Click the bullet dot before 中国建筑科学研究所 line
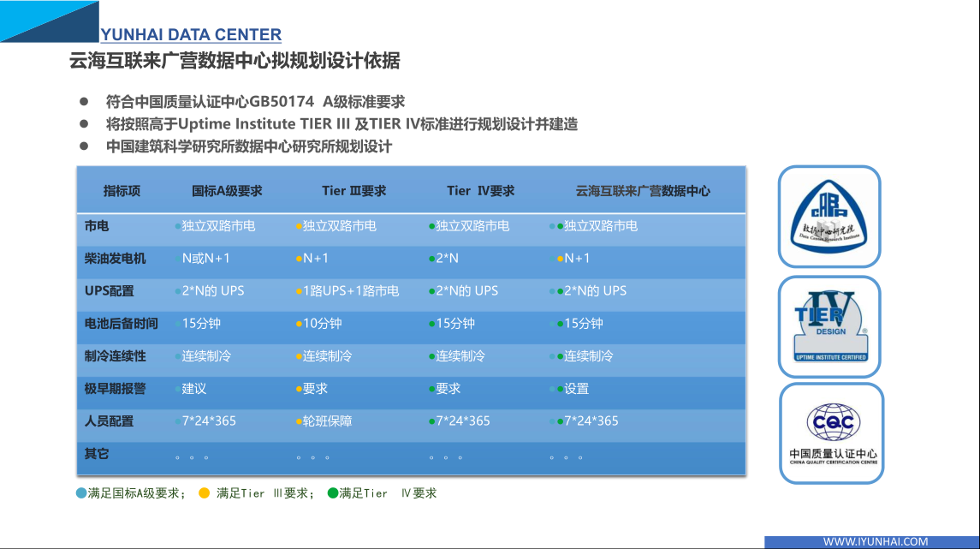Image resolution: width=980 pixels, height=549 pixels. coord(84,146)
